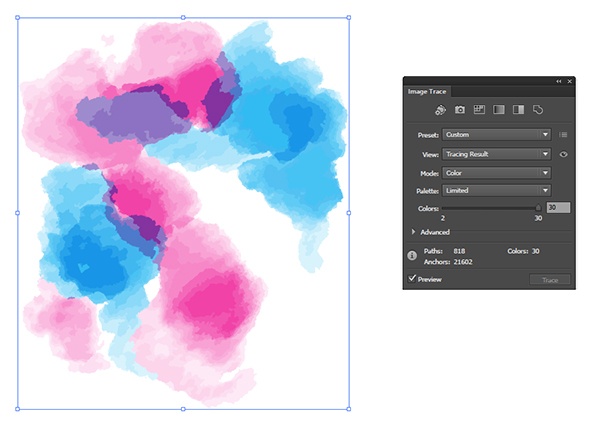Viewport: 600px width, 434px height.
Task: Click the View label text
Action: coord(430,155)
